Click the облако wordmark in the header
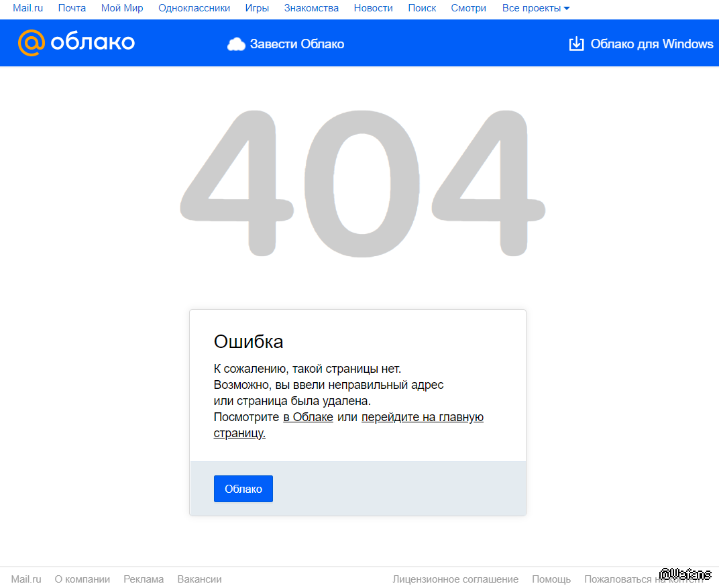The height and width of the screenshot is (588, 719). (x=93, y=42)
